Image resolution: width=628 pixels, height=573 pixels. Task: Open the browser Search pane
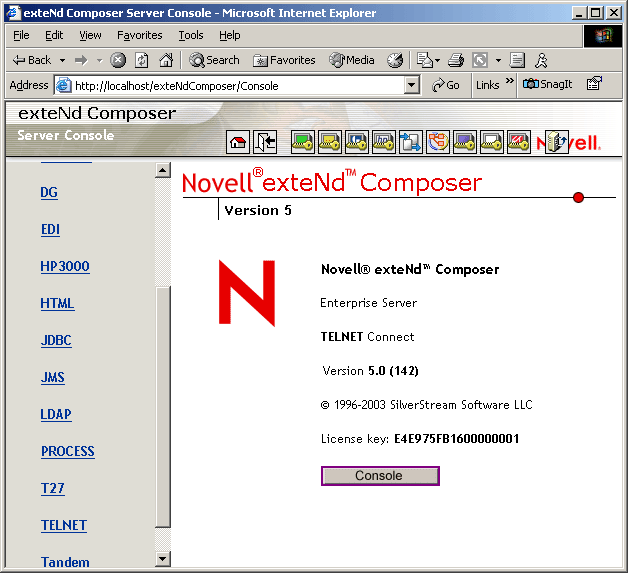point(214,60)
